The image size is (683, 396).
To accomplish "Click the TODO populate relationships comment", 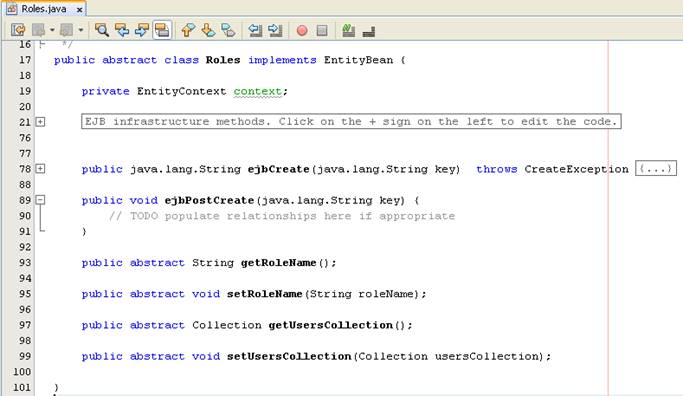I will 282,216.
